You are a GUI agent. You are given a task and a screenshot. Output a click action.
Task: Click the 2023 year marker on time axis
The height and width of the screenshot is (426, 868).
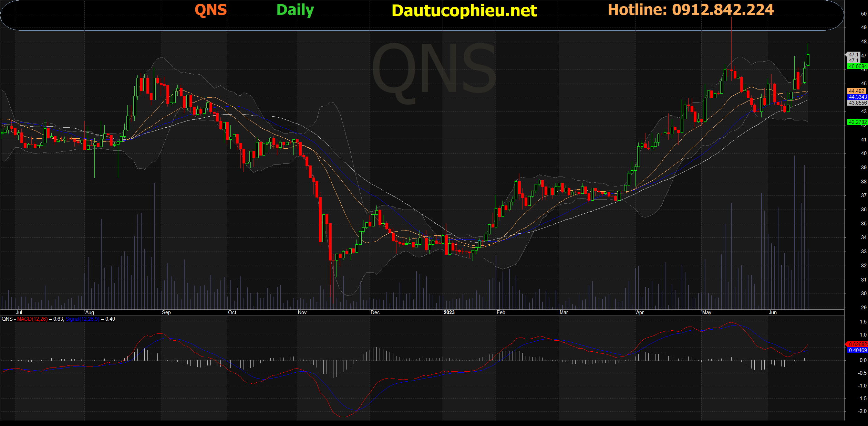coord(449,312)
